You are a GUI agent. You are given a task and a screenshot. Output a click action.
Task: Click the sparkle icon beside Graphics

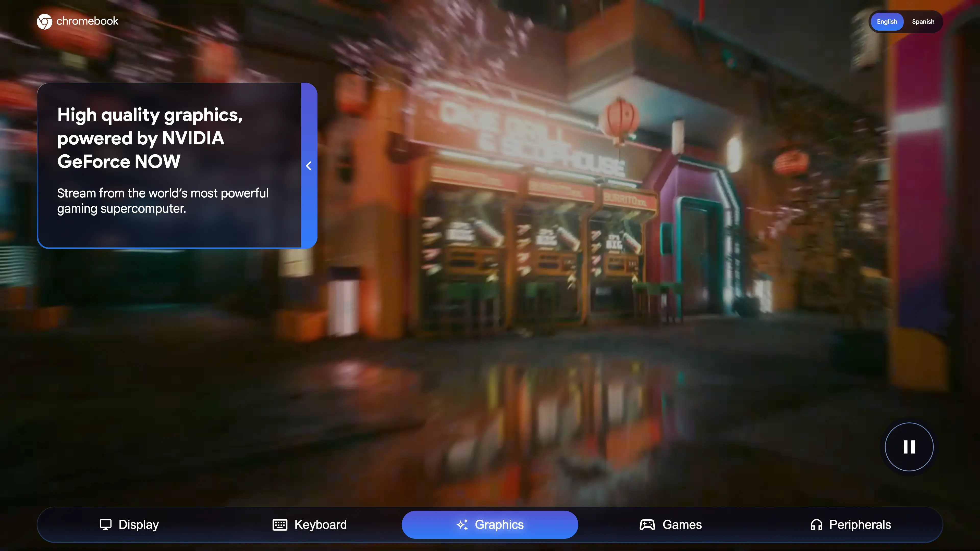click(x=462, y=524)
